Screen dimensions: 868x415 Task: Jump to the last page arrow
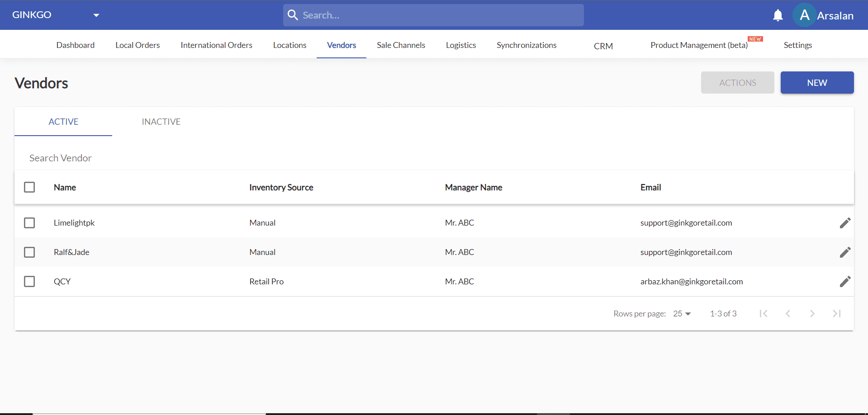(x=836, y=314)
